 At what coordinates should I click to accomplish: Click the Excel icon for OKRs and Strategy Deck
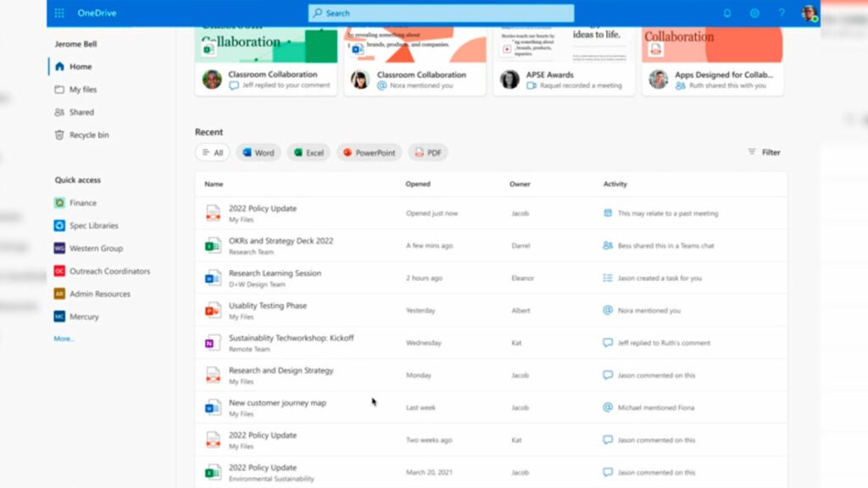click(x=213, y=246)
